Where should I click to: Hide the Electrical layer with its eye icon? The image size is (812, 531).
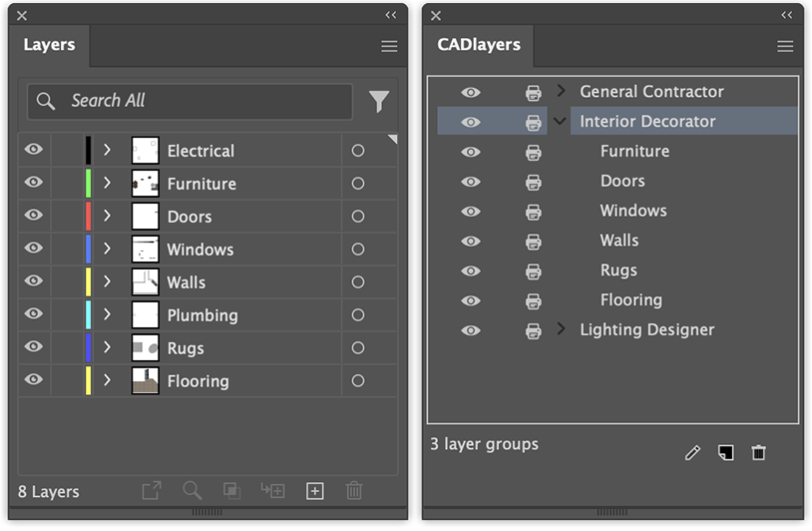pos(34,150)
